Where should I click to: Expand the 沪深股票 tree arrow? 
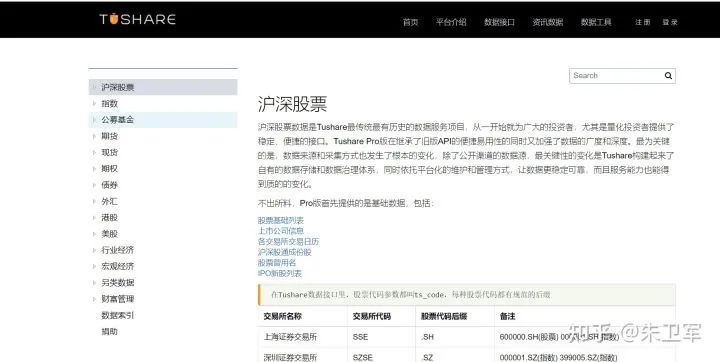95,87
